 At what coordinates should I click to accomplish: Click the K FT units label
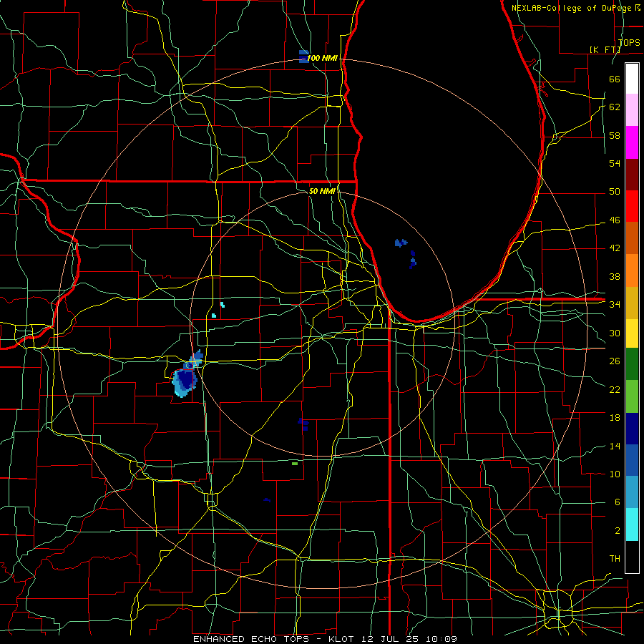pos(605,49)
